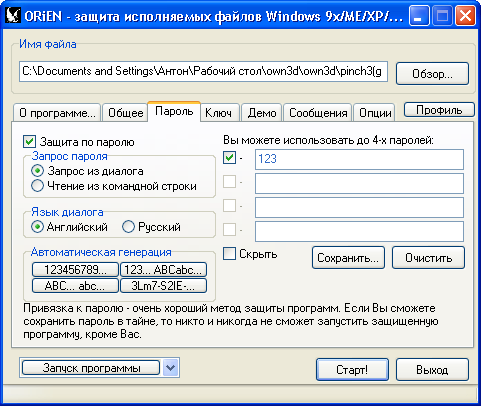Uncheck the first password checkbox next to 123
This screenshot has width=481, height=406.
(229, 158)
